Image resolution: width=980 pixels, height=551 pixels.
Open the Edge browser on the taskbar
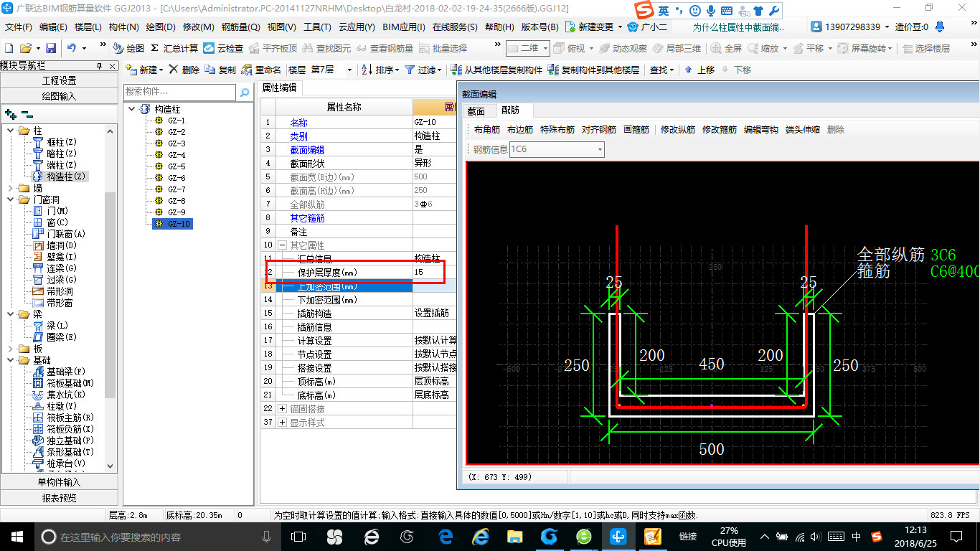point(446,536)
